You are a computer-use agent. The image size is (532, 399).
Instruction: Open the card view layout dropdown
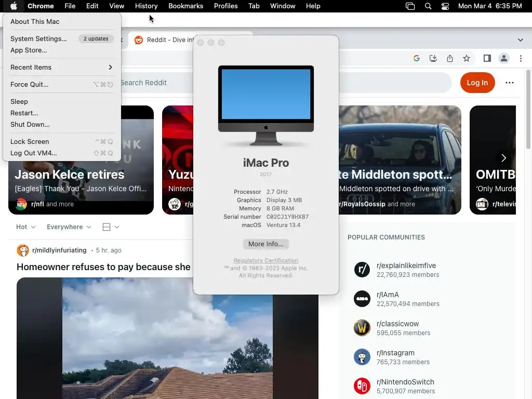pos(111,227)
